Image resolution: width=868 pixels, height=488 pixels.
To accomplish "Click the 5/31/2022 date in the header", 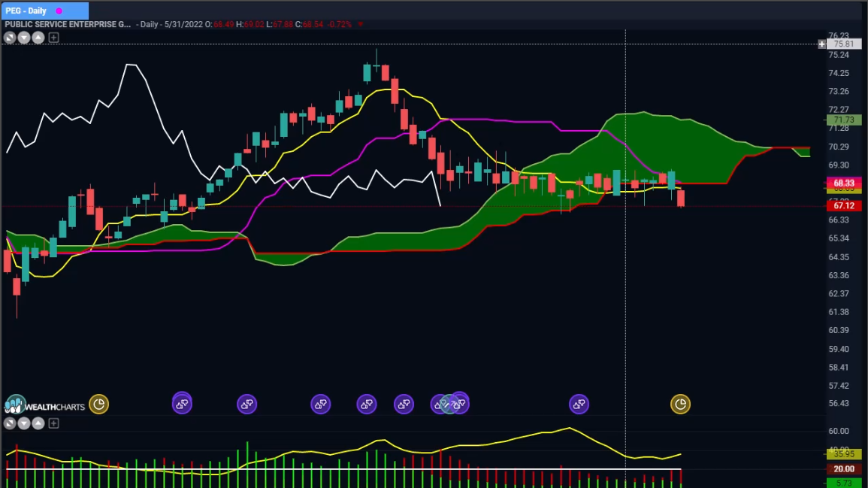I will 183,24.
